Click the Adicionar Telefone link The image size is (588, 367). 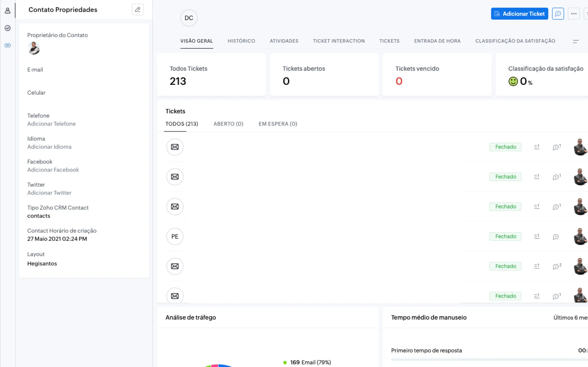pyautogui.click(x=51, y=124)
